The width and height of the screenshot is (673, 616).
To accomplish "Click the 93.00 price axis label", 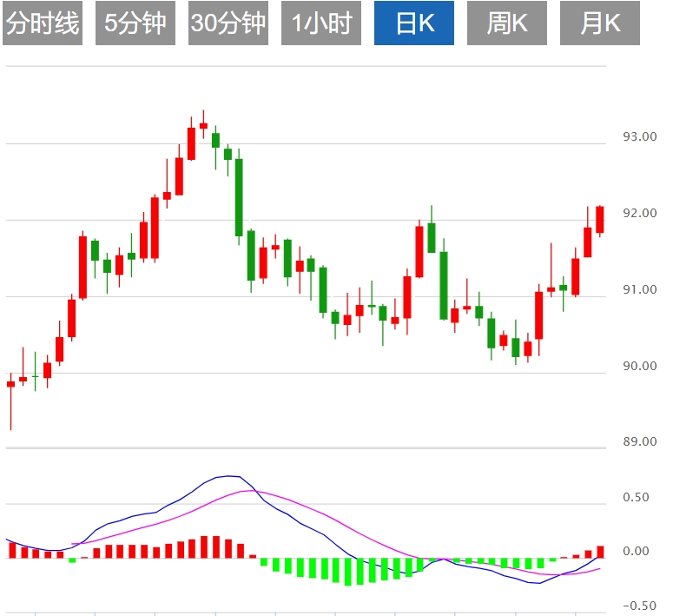I will [639, 136].
